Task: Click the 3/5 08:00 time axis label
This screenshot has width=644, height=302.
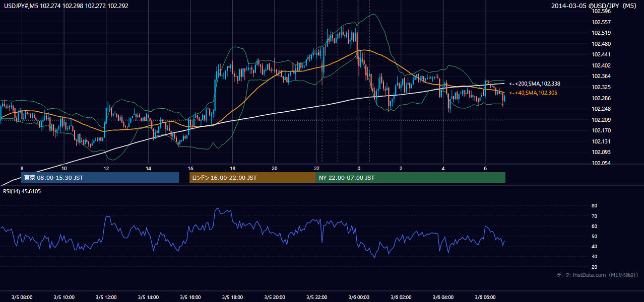Action: [22, 297]
